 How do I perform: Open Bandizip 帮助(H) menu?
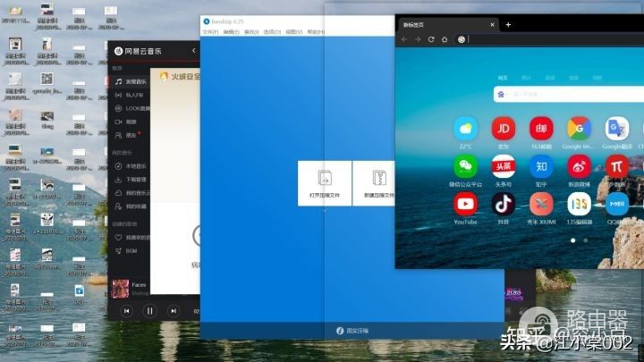(316, 32)
